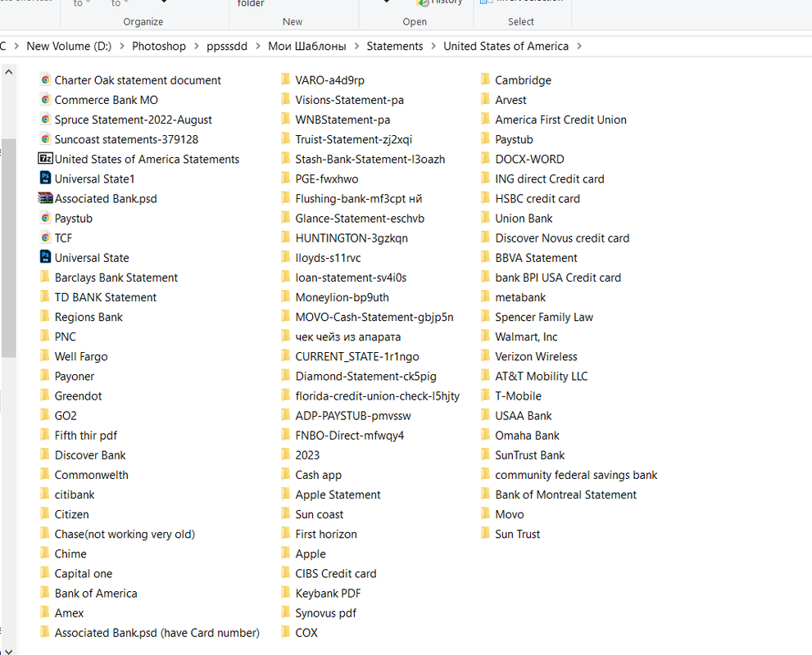Select the TCF file icon
The height and width of the screenshot is (655, 812).
pos(46,238)
